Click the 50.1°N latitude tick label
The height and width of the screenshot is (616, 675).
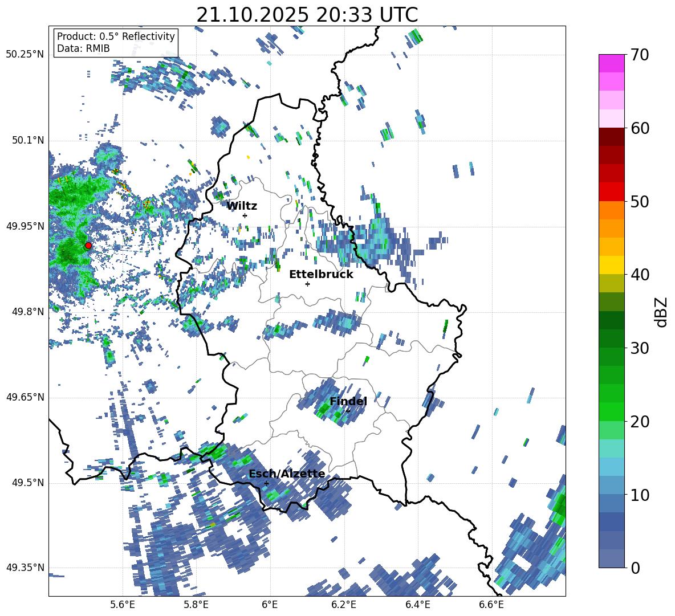point(27,140)
